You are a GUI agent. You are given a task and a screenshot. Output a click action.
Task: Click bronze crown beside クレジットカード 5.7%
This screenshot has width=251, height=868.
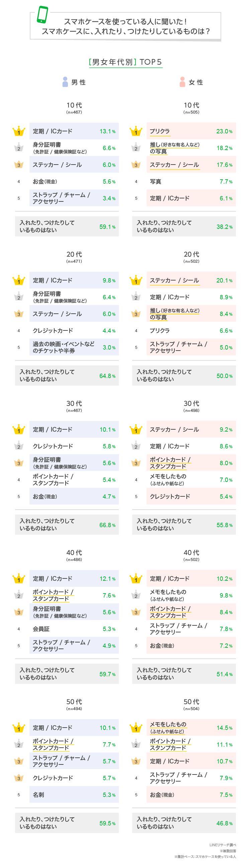(x=19, y=778)
